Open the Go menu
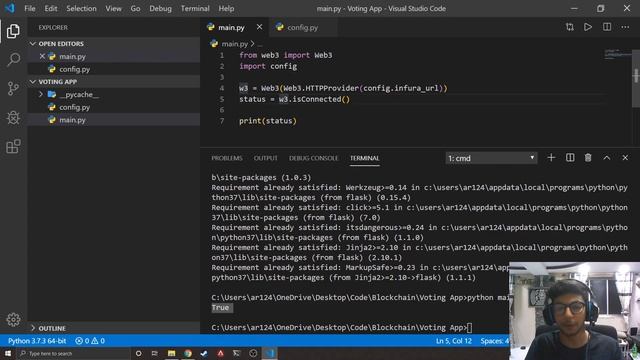640x360 pixels. coord(135,9)
